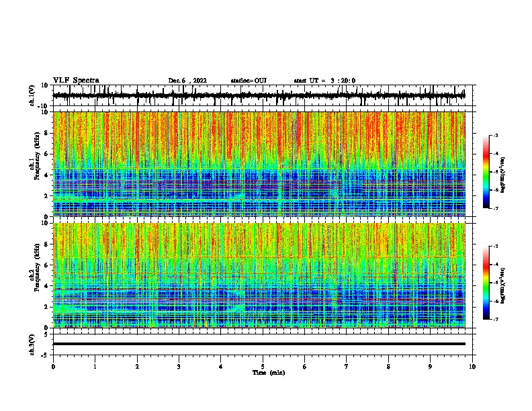Click the "5" tick on ch.3(V) axis

tap(47, 334)
